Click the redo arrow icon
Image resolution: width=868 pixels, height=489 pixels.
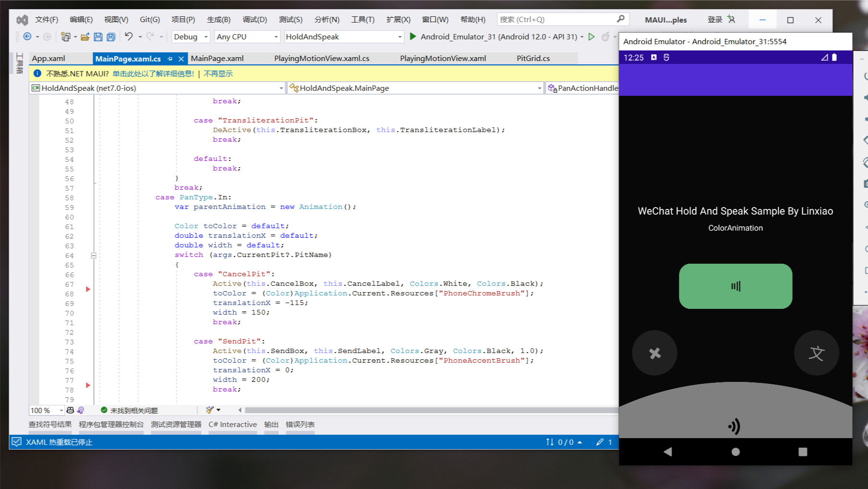[150, 37]
